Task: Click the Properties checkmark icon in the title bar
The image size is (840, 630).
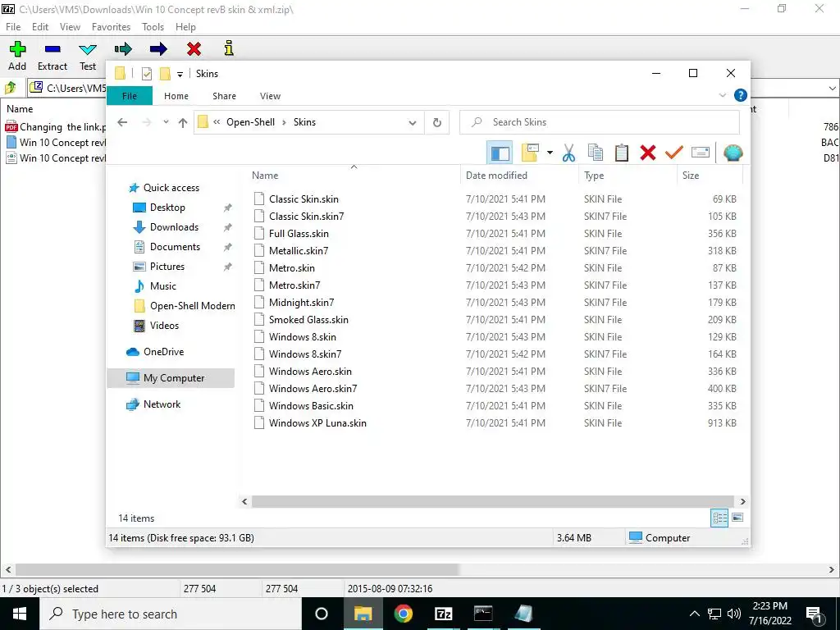Action: [x=147, y=73]
